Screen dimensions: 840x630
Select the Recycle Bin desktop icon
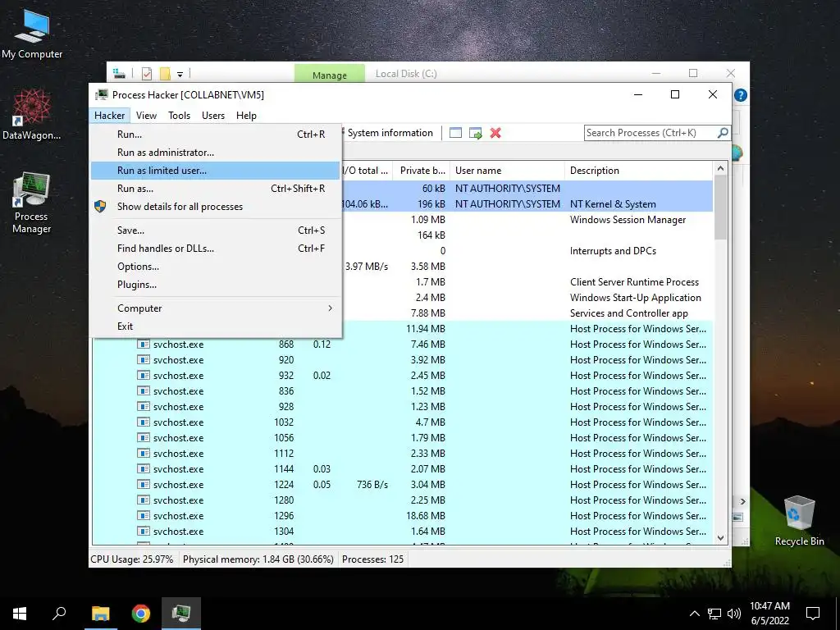(x=799, y=521)
